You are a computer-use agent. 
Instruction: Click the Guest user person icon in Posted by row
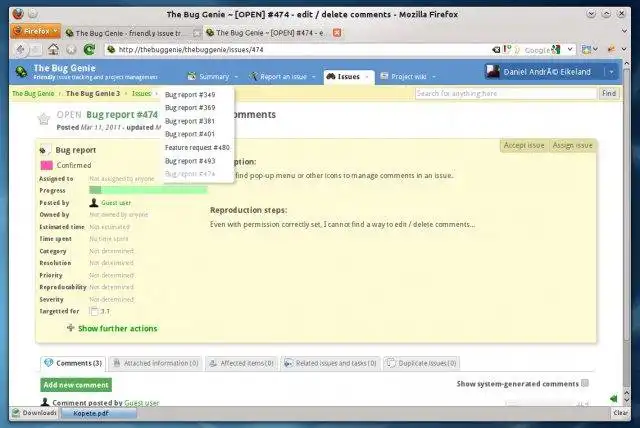(x=94, y=202)
